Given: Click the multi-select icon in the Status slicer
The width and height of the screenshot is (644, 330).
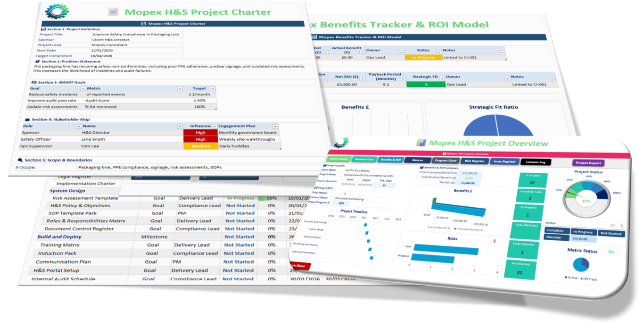Looking at the screenshot, I should coord(613,226).
